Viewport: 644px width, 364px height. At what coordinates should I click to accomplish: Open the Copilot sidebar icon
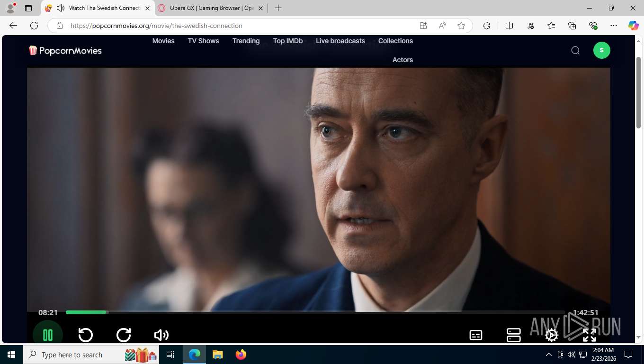(634, 26)
